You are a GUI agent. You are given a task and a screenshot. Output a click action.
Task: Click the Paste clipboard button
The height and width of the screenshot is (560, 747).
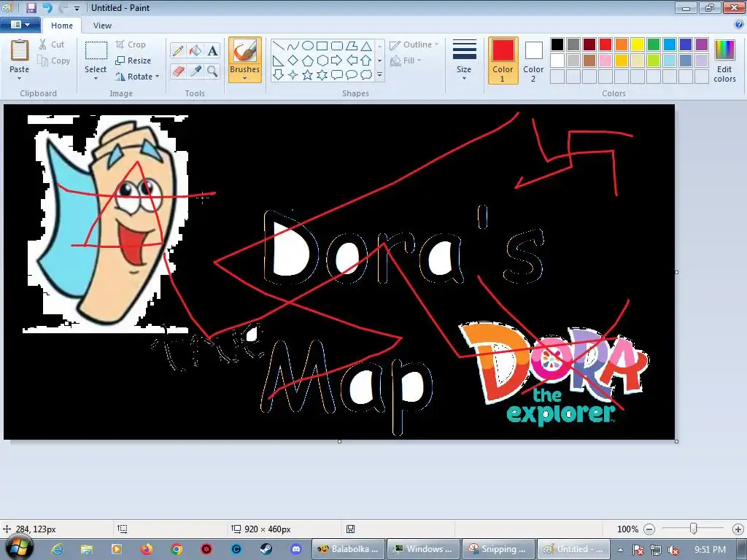point(20,50)
